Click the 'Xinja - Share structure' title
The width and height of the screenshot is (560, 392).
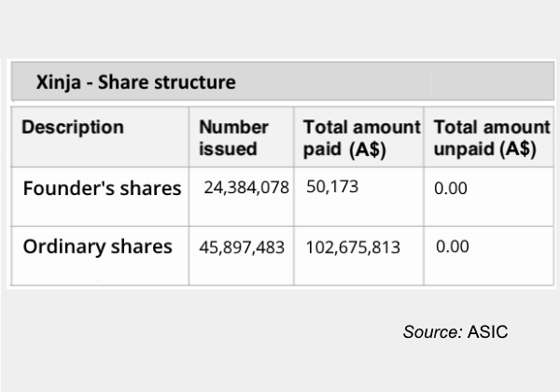click(x=135, y=82)
